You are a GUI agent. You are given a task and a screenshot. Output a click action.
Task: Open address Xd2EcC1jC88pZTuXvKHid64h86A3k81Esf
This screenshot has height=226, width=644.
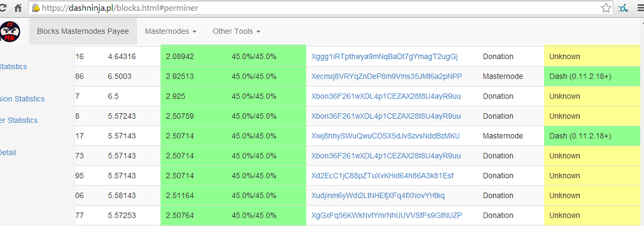[x=382, y=176]
